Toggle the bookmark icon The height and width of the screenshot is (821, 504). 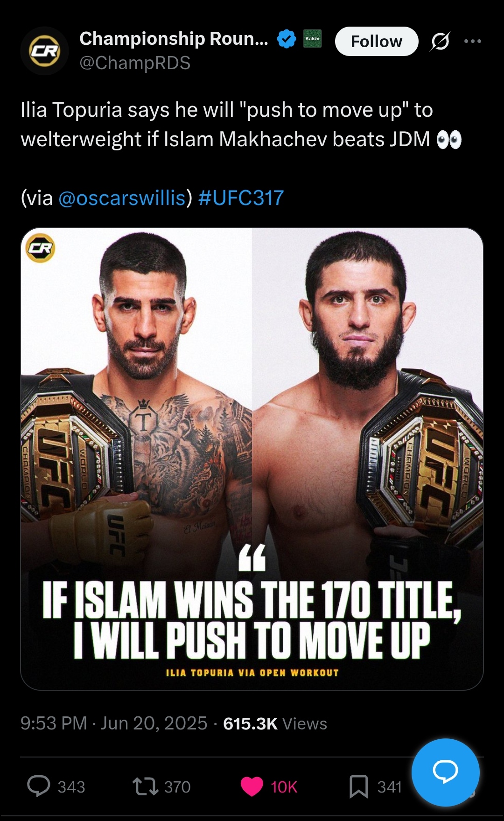358,786
